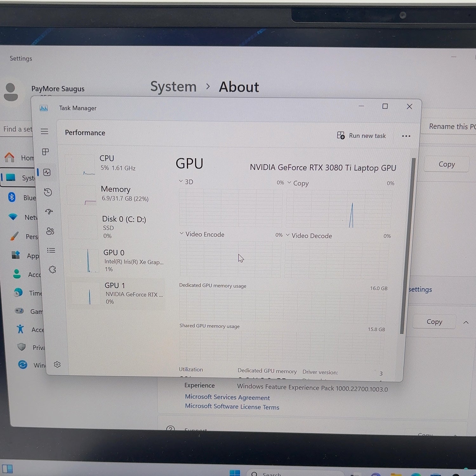Open Personalization in Settings sidebar
This screenshot has height=476, width=476.
point(23,236)
